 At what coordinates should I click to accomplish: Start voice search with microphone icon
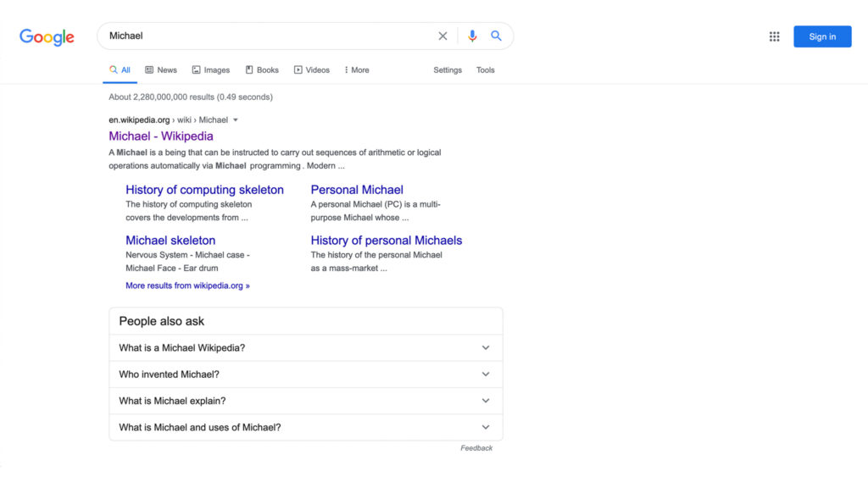[x=472, y=36]
